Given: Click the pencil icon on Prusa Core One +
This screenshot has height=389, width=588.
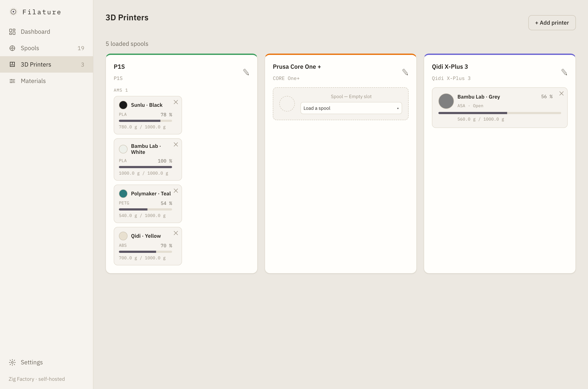Looking at the screenshot, I should pyautogui.click(x=405, y=72).
